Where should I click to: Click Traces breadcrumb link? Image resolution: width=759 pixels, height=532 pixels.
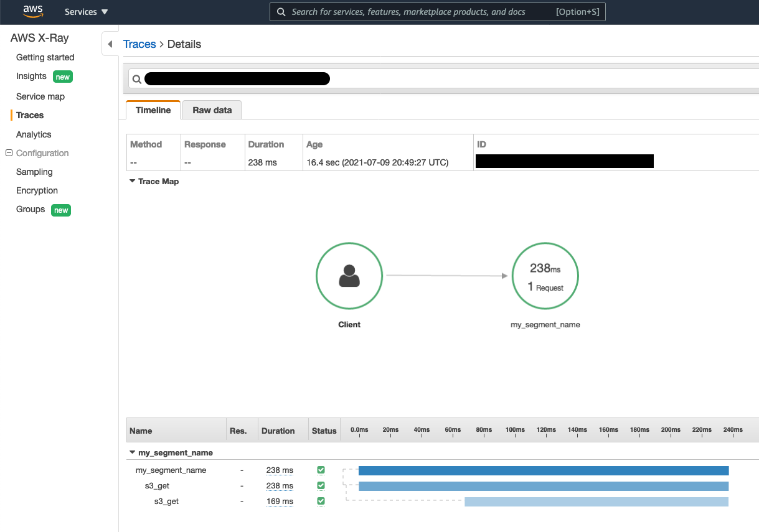coord(139,44)
